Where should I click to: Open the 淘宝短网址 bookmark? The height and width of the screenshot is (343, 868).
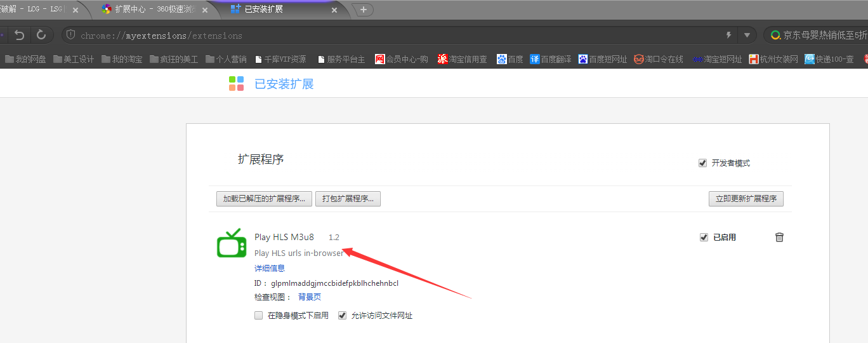[717, 59]
